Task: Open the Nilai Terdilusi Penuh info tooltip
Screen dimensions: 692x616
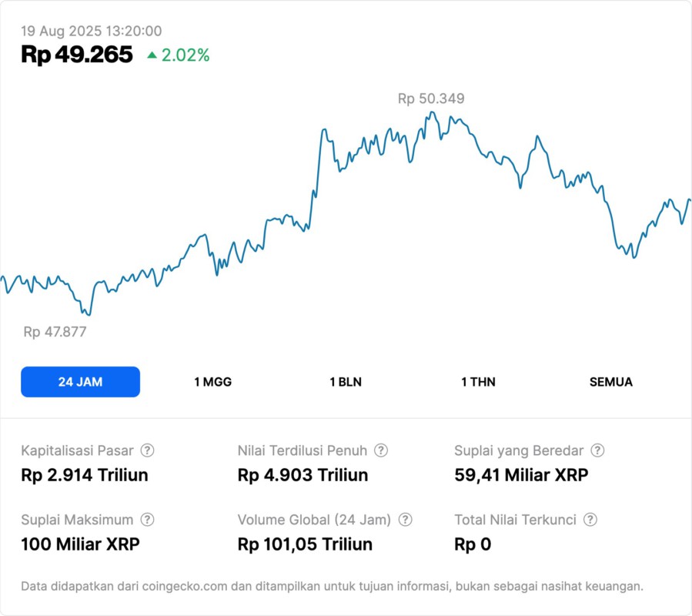Action: tap(381, 450)
